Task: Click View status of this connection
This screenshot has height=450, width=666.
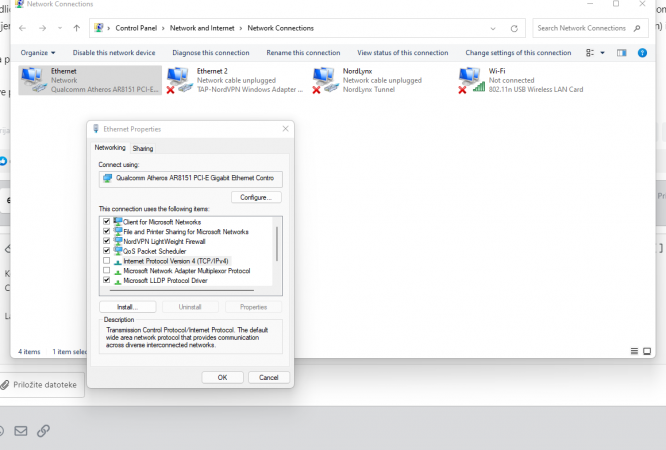Action: [403, 53]
